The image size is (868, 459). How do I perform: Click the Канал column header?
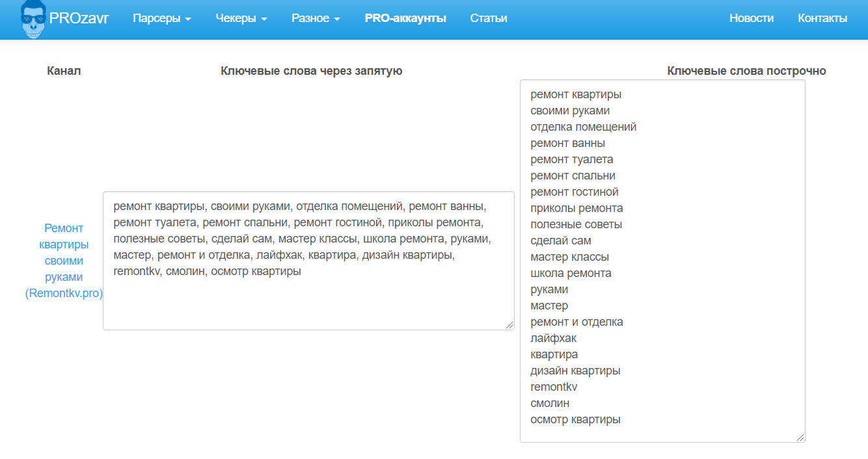tap(64, 71)
